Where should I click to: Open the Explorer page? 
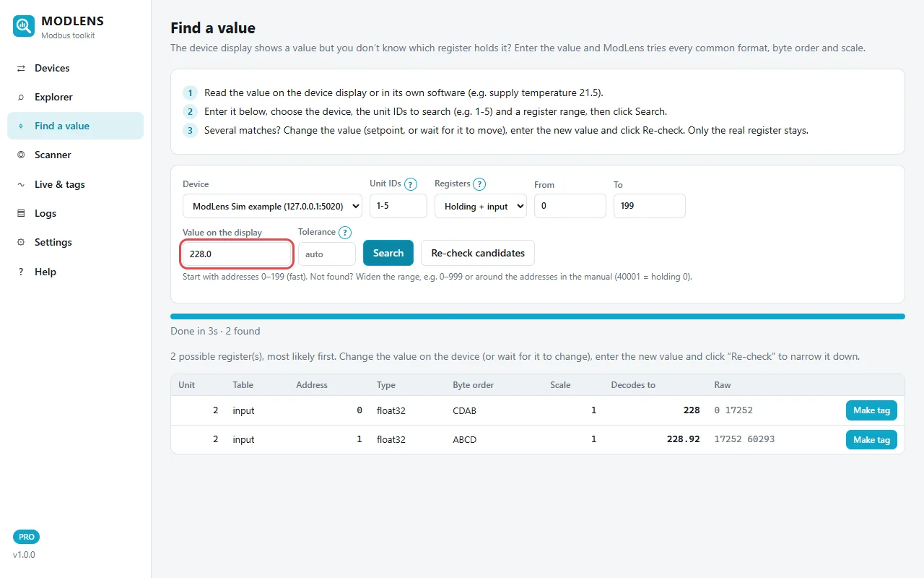(x=75, y=97)
